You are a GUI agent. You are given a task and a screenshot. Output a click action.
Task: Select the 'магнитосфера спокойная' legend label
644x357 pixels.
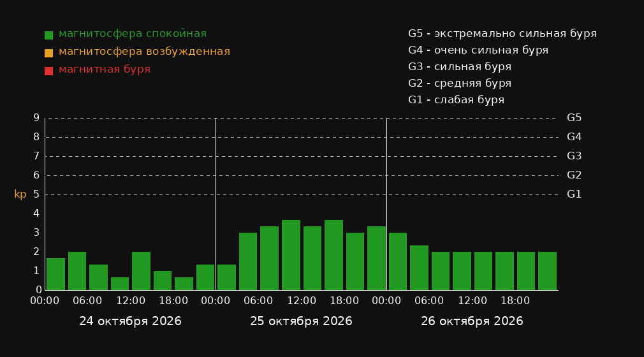tap(133, 34)
